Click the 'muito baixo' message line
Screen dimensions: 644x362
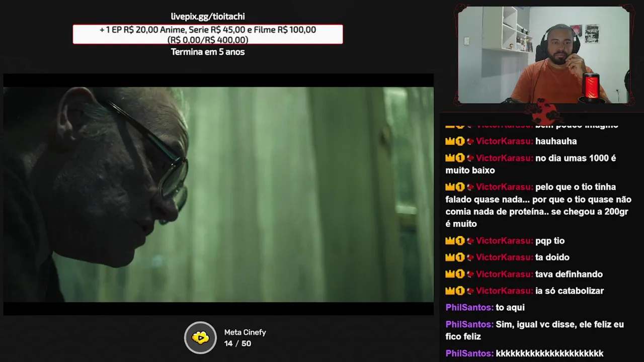click(470, 170)
